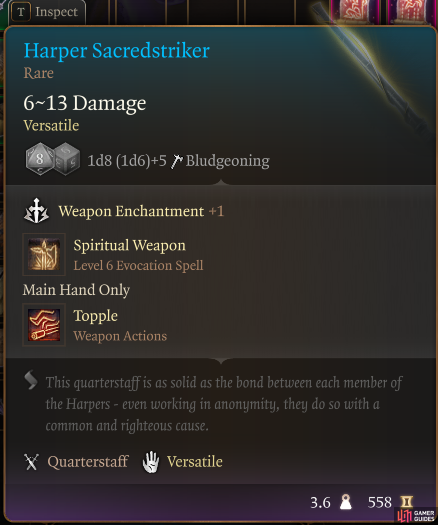Click the T Inspect button
Viewport: 438px width, 525px height.
pos(47,12)
